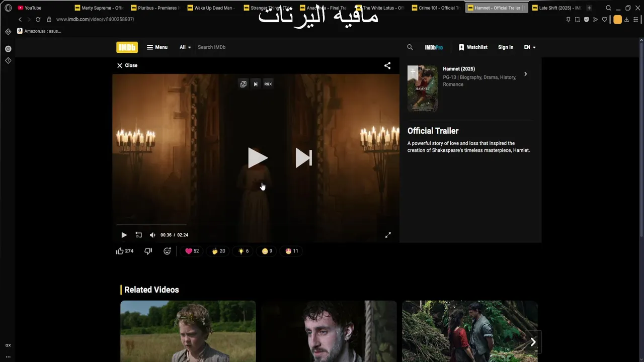Open the All search category dropdown
The image size is (644, 362).
pyautogui.click(x=185, y=47)
